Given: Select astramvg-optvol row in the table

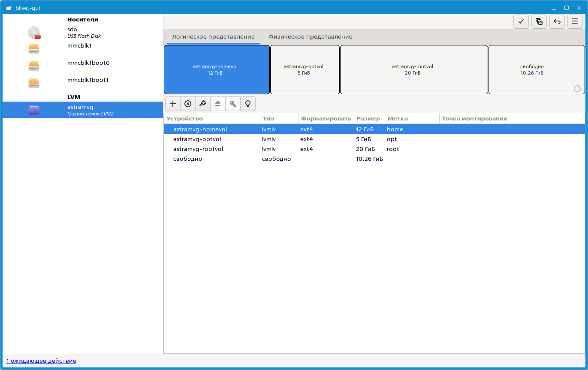Looking at the screenshot, I should click(197, 139).
